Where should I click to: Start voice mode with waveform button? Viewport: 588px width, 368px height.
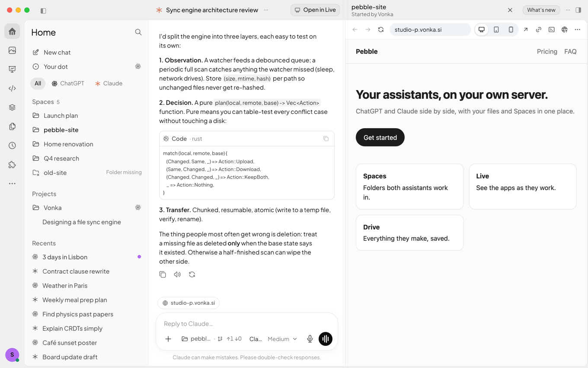(x=326, y=339)
